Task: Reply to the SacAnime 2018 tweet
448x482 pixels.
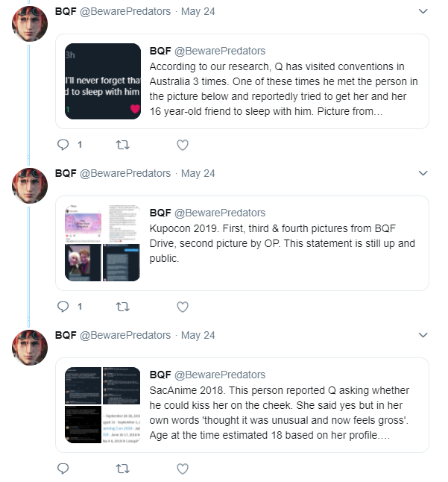Action: click(63, 469)
